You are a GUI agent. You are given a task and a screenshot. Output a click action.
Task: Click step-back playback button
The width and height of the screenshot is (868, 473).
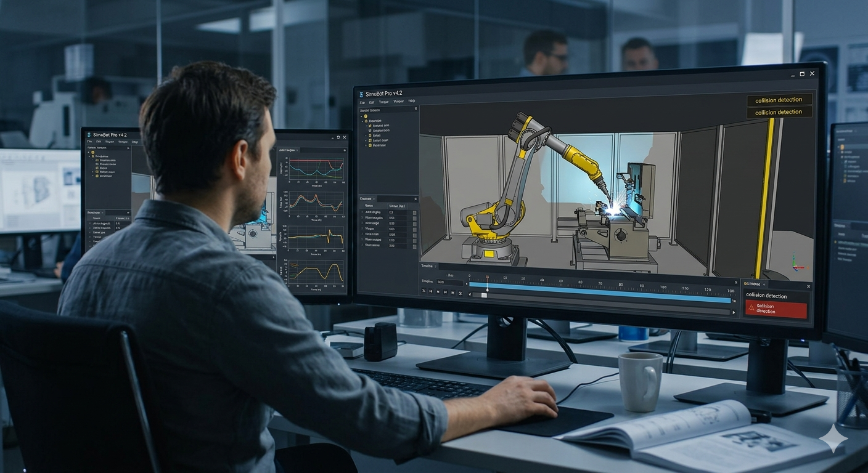pos(438,291)
